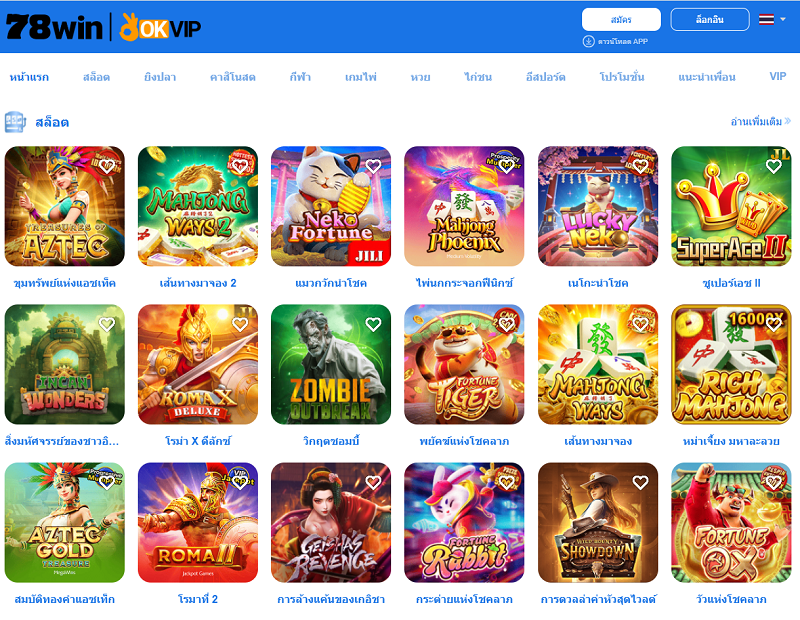Click the สมัคร register button
The width and height of the screenshot is (800, 620).
pos(621,20)
